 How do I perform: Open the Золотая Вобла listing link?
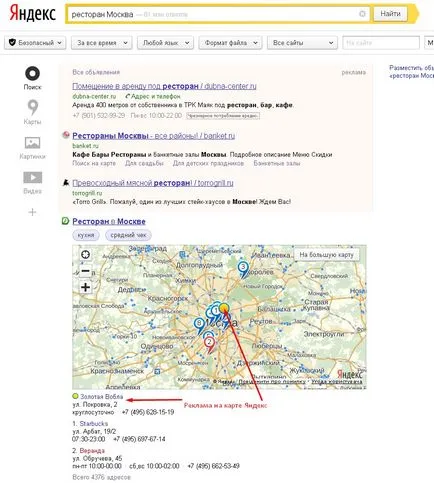tap(102, 397)
